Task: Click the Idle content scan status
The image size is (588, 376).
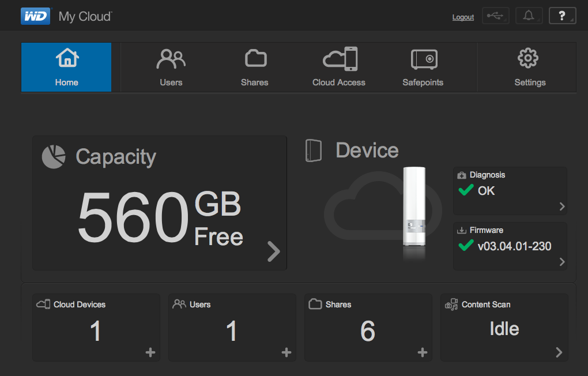Action: pos(504,329)
